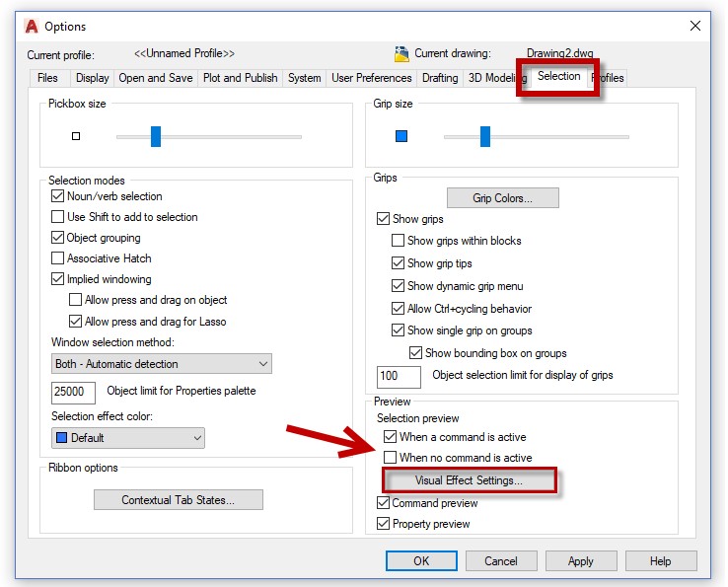The image size is (728, 587).
Task: Toggle Noun/verb selection checkbox
Action: point(57,196)
